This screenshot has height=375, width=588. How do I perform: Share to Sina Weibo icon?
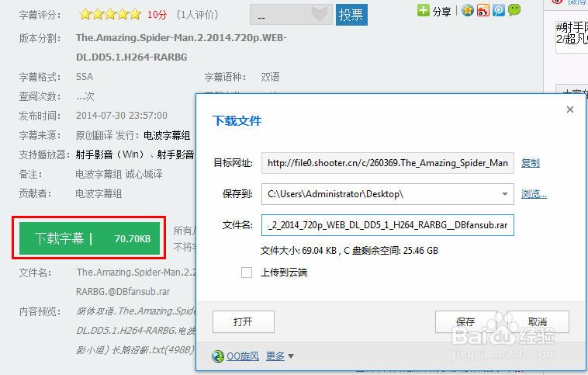click(483, 10)
